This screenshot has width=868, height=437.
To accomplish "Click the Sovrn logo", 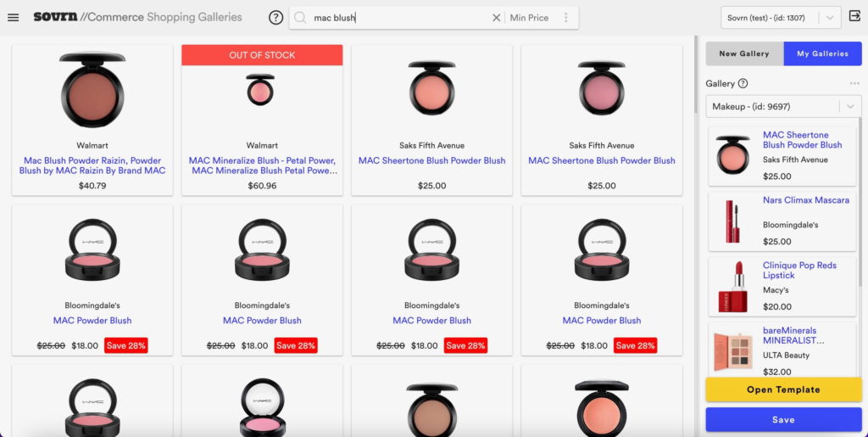I will point(55,17).
